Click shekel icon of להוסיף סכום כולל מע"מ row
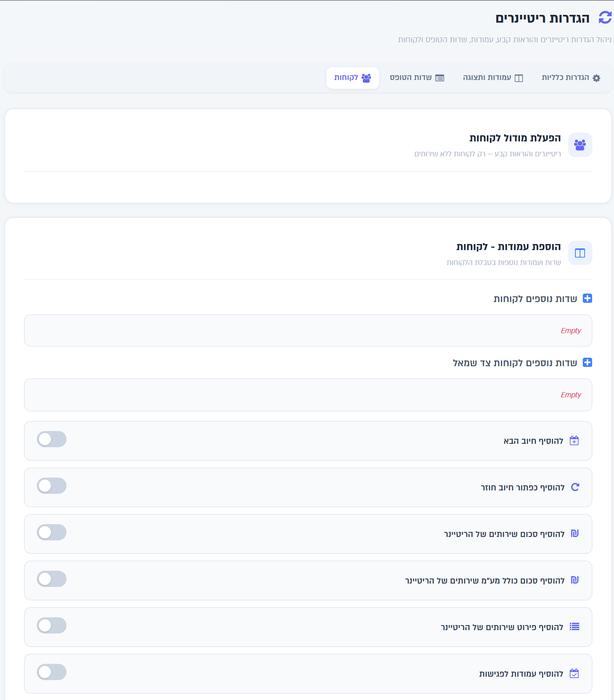 pyautogui.click(x=575, y=580)
